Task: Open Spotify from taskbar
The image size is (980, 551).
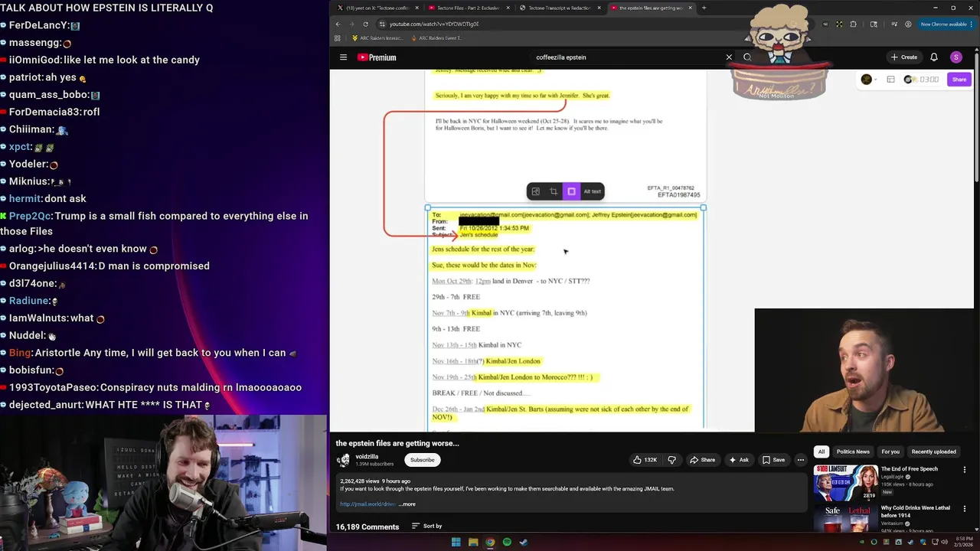Action: pyautogui.click(x=507, y=543)
